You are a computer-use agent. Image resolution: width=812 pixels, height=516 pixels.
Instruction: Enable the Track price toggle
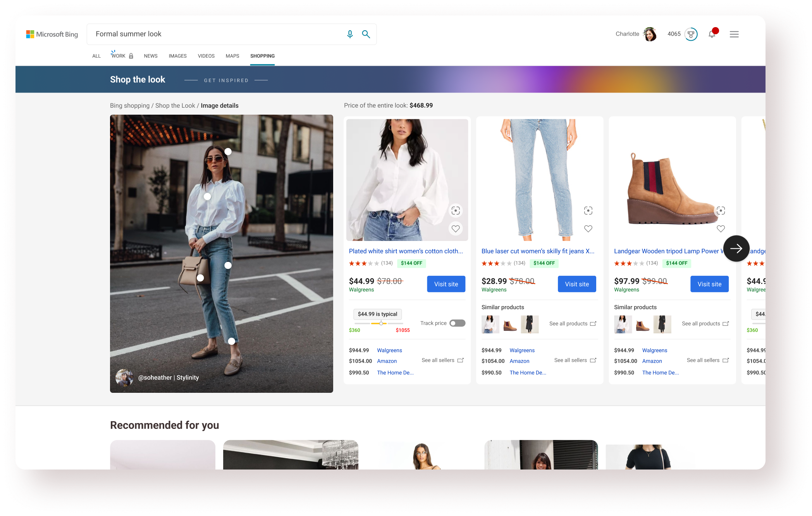[x=457, y=323]
